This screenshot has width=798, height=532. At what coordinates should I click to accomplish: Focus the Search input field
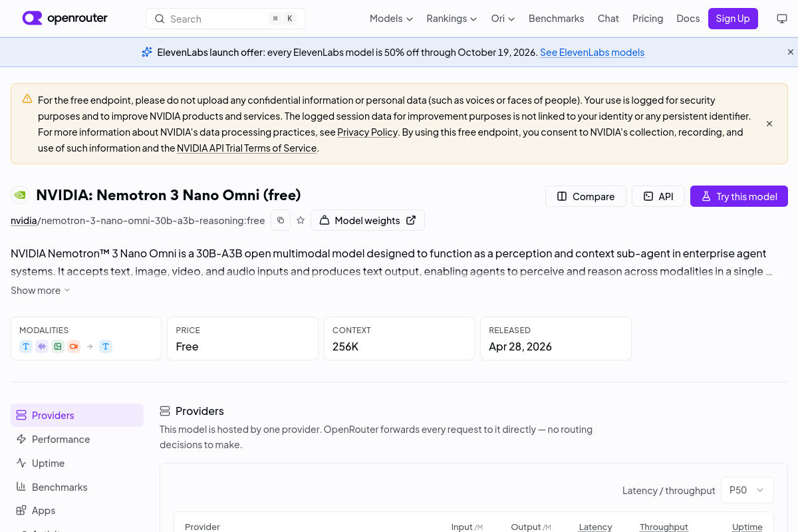point(225,19)
